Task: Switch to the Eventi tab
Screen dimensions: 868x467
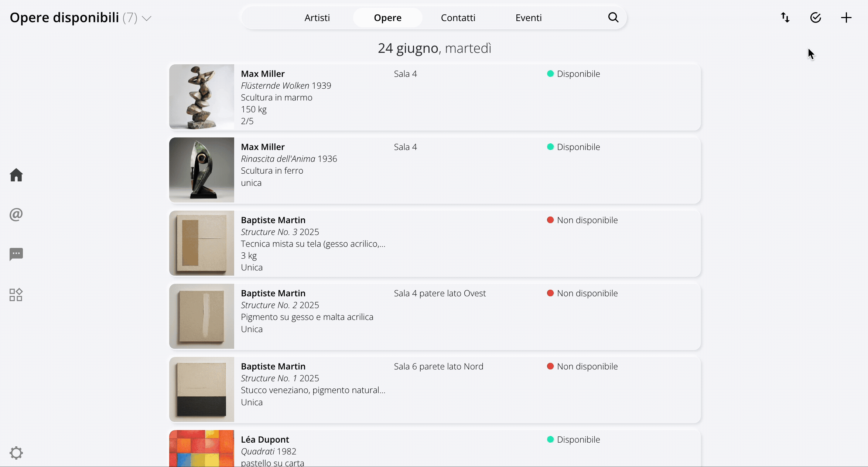Action: coord(528,17)
